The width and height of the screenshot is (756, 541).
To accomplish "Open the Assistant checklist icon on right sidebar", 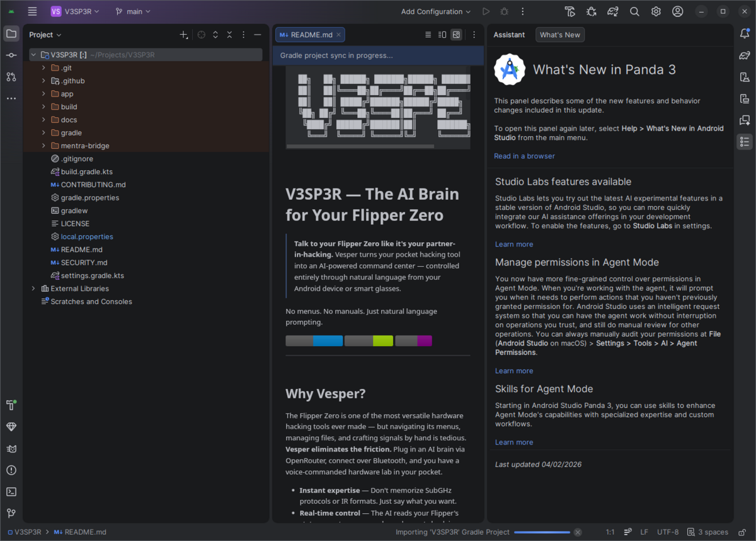I will click(745, 141).
